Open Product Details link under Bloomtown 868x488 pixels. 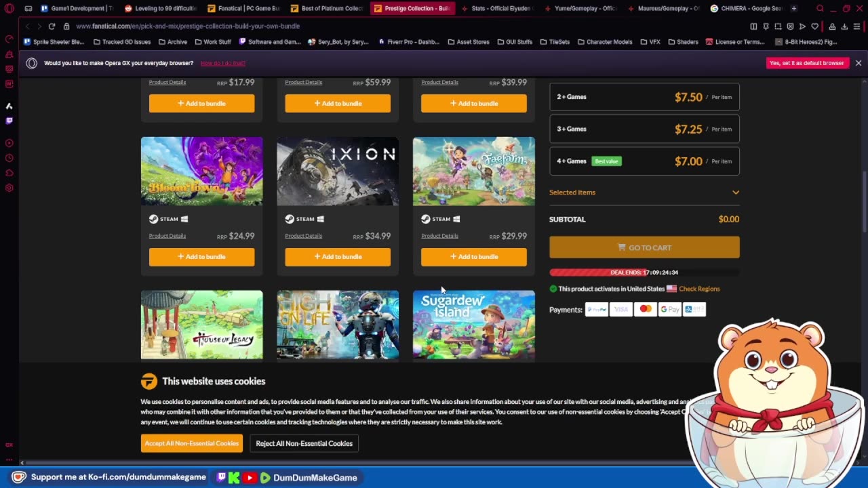(x=167, y=236)
